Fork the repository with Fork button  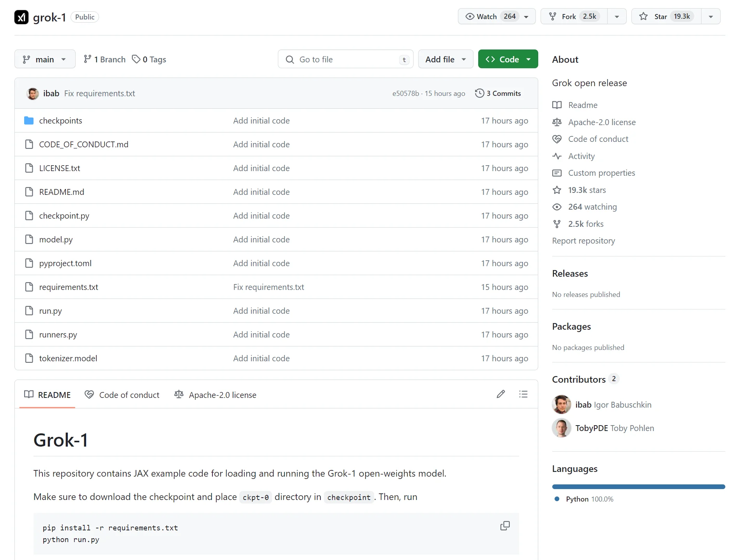click(x=574, y=16)
